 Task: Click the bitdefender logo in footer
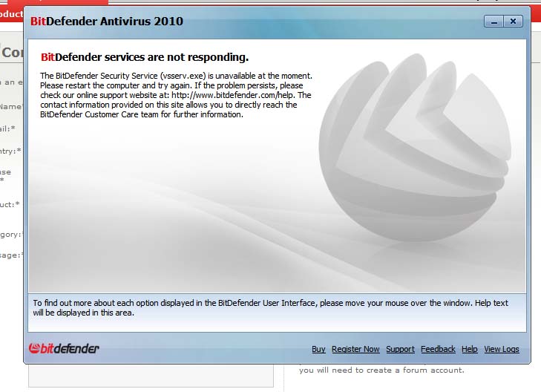64,348
